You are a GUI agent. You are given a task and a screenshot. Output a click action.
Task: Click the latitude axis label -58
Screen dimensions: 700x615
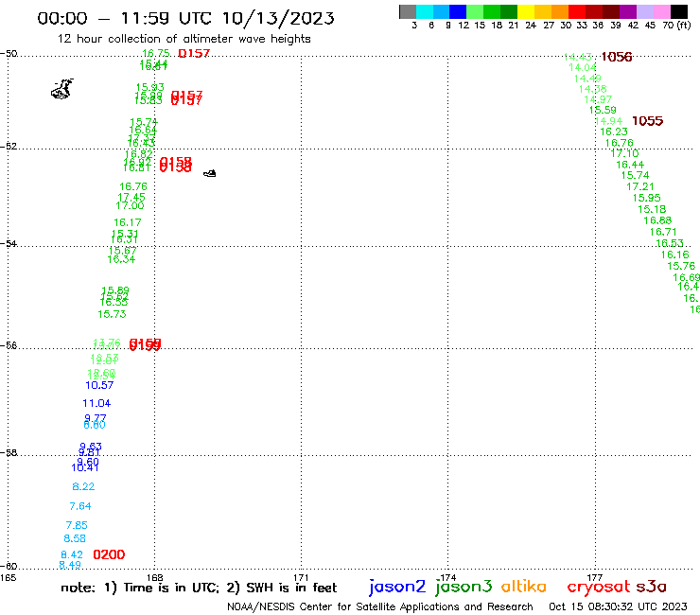click(x=9, y=452)
